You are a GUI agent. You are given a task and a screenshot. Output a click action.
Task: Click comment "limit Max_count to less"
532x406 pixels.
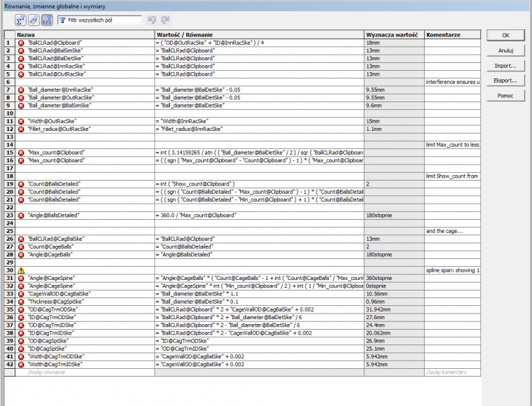point(453,145)
